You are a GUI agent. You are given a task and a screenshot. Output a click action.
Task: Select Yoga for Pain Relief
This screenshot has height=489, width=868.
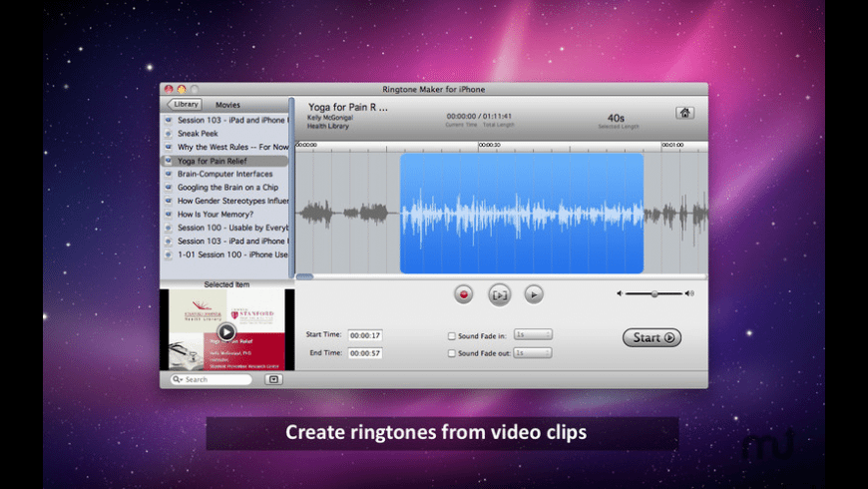224,161
